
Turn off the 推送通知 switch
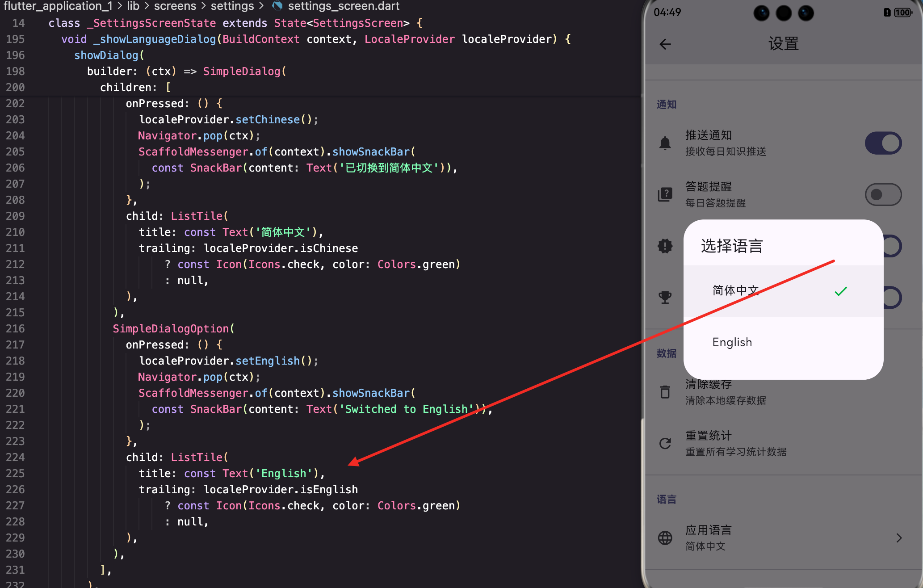pyautogui.click(x=883, y=143)
